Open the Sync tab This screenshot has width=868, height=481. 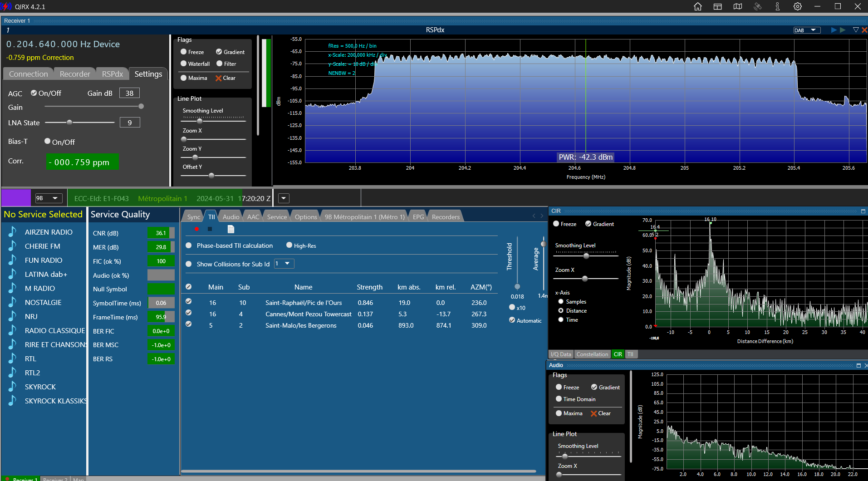[194, 217]
